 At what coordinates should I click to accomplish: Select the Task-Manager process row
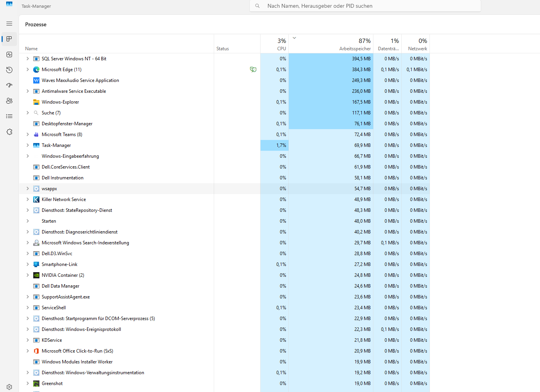(224, 145)
